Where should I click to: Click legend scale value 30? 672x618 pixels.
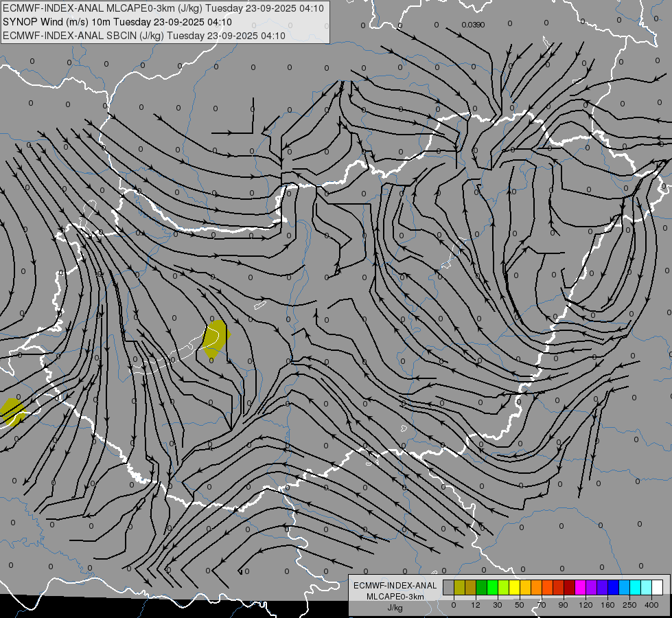tap(498, 605)
